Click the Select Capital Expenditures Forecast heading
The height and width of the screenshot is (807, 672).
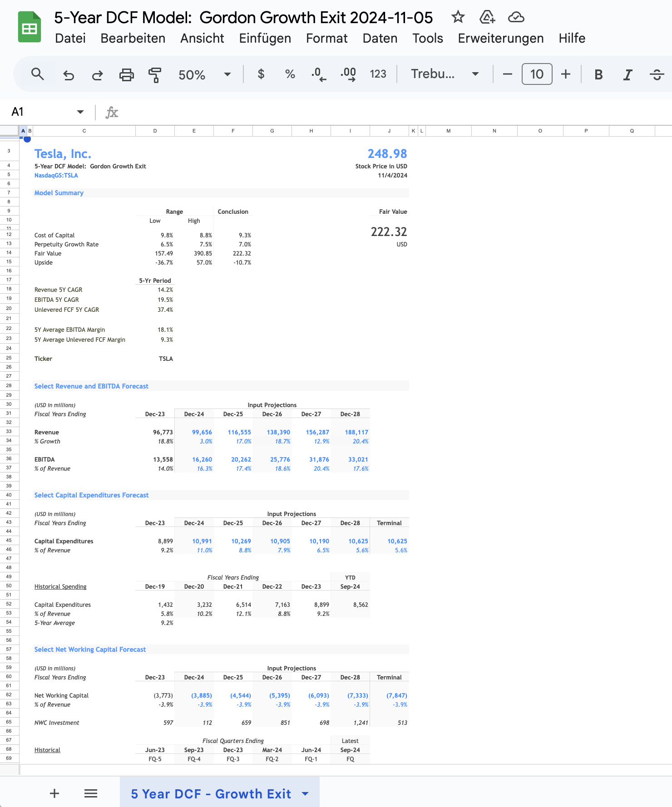pyautogui.click(x=91, y=495)
